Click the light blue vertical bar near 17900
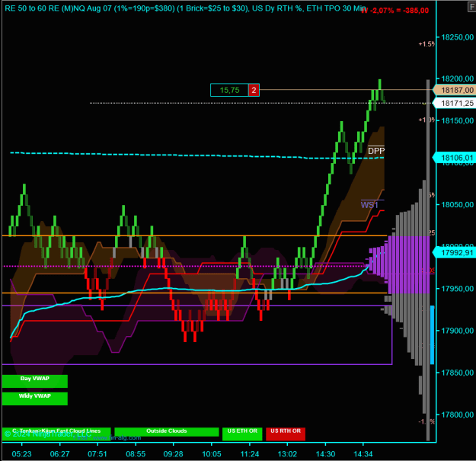 point(433,335)
